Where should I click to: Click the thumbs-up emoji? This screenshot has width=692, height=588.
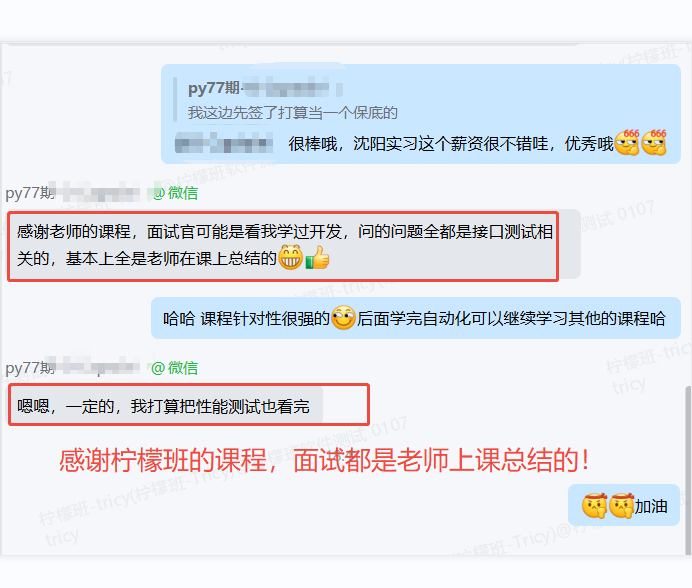317,257
